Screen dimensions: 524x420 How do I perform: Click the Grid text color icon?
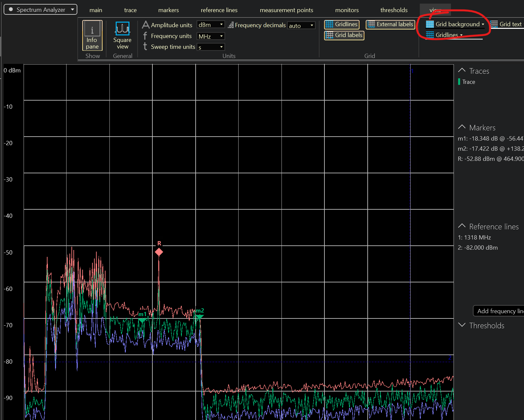494,25
